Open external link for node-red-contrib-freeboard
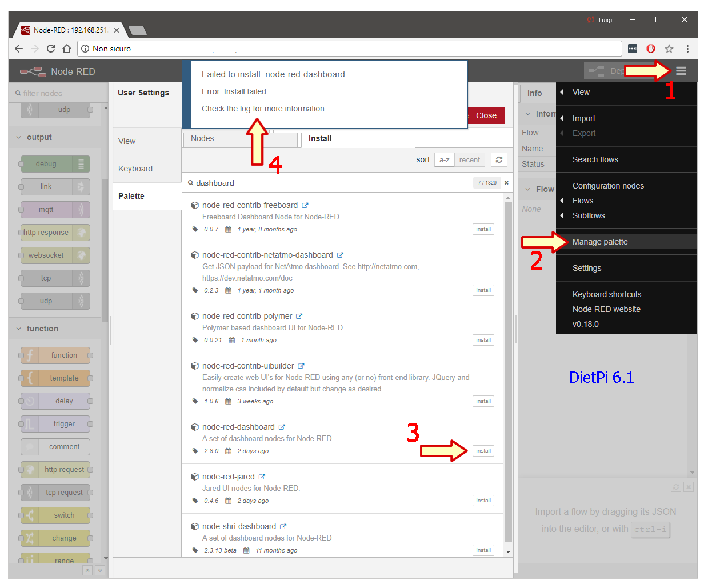The image size is (708, 588). [x=305, y=205]
